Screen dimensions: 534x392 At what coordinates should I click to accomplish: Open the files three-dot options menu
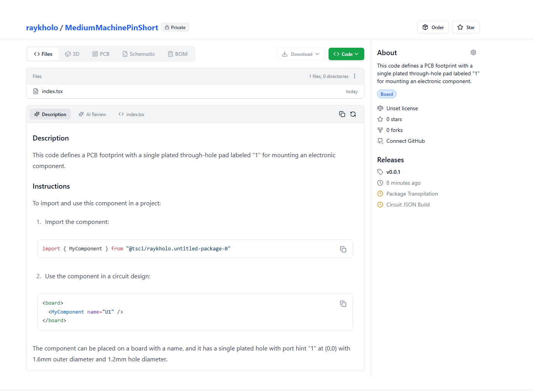click(x=355, y=76)
